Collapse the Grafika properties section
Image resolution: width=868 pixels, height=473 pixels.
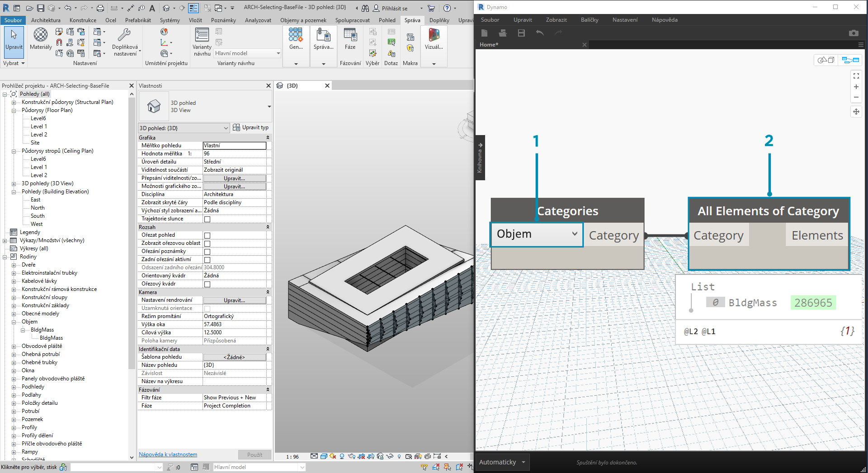tap(268, 138)
